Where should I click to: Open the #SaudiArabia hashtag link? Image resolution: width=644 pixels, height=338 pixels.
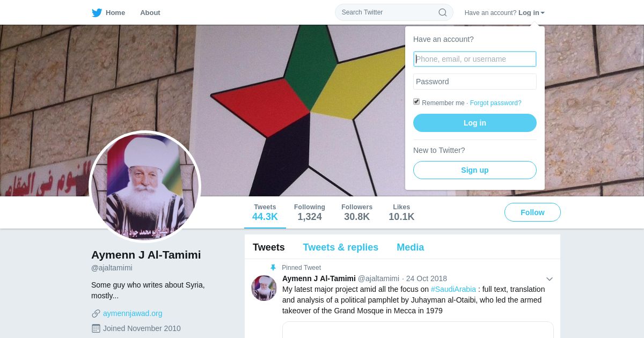click(x=453, y=289)
